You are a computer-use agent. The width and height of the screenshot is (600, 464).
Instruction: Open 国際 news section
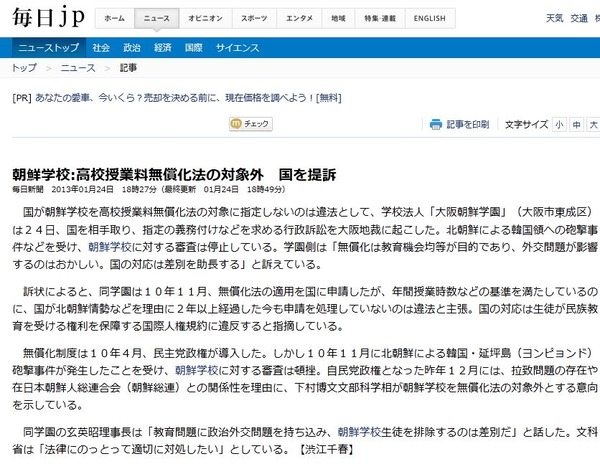click(x=194, y=48)
